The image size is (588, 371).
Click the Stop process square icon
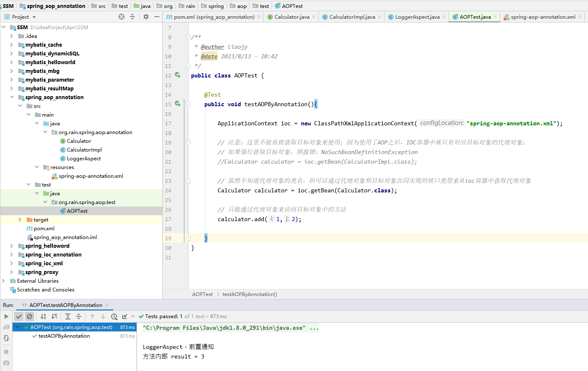(6, 352)
